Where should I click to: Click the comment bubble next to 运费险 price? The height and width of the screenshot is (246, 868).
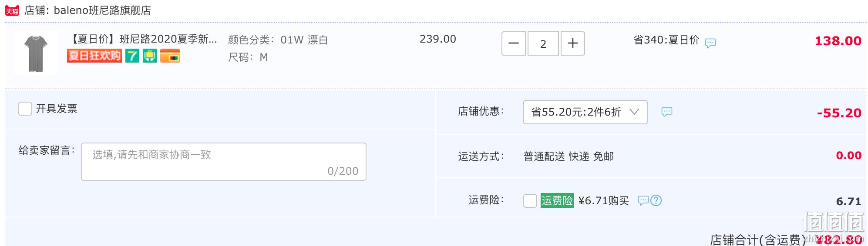pos(643,200)
